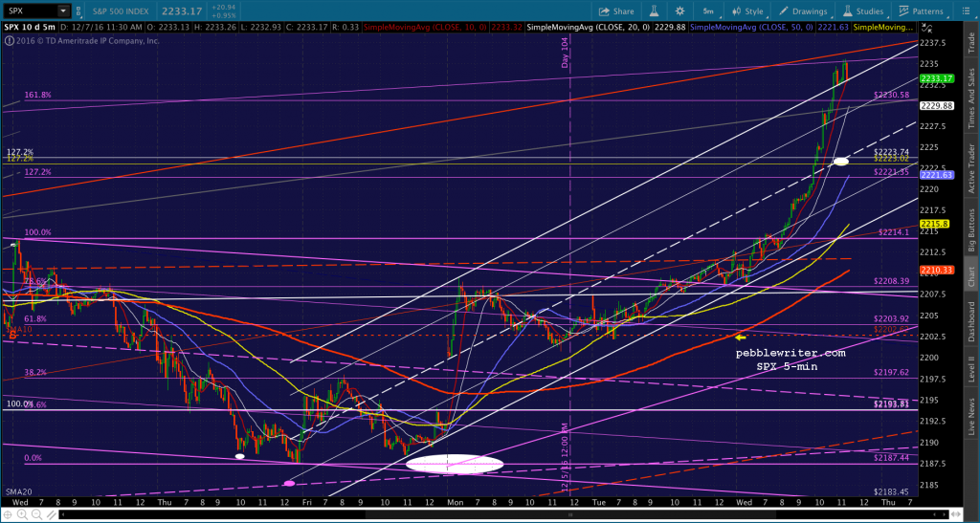Viewport: 980px width, 523px height.
Task: Switch to Level II side tab
Action: coord(971,368)
